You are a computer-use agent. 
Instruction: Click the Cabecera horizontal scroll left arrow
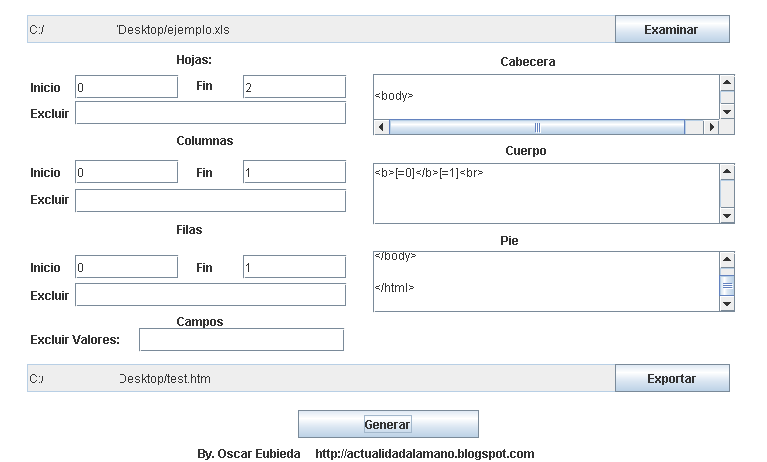[382, 127]
